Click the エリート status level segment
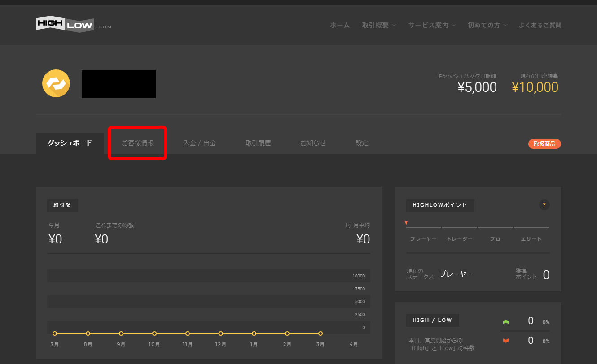The image size is (597, 364). coord(531,228)
